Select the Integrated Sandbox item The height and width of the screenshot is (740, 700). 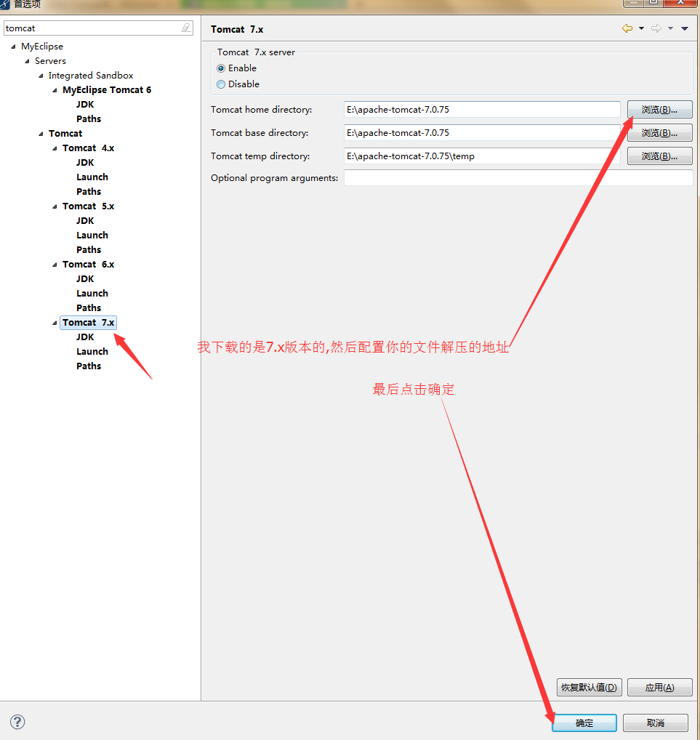(91, 76)
